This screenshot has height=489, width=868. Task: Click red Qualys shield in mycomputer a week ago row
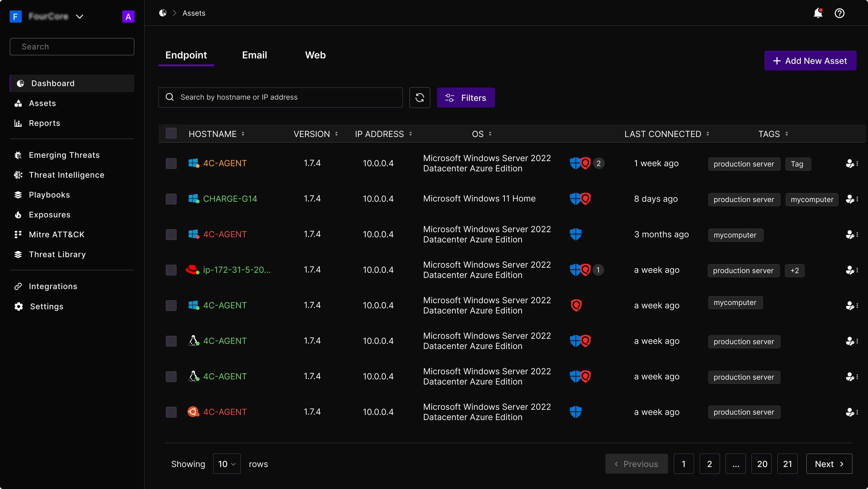(x=576, y=305)
